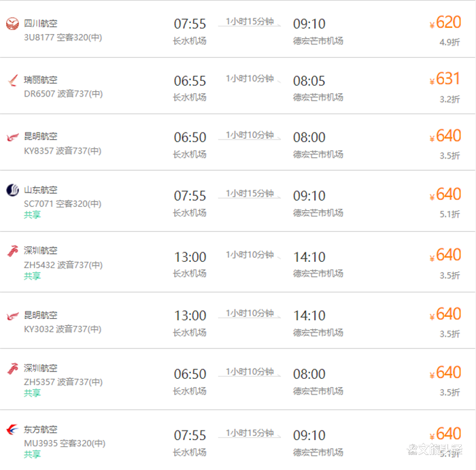Select the 06:50 departure of KY8357
Screen dimensions: 476x470
pos(190,137)
